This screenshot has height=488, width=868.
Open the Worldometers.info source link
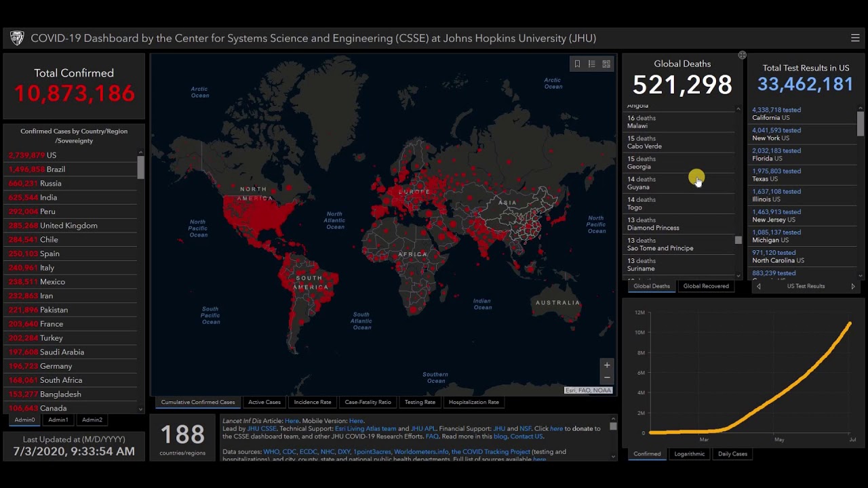click(421, 451)
